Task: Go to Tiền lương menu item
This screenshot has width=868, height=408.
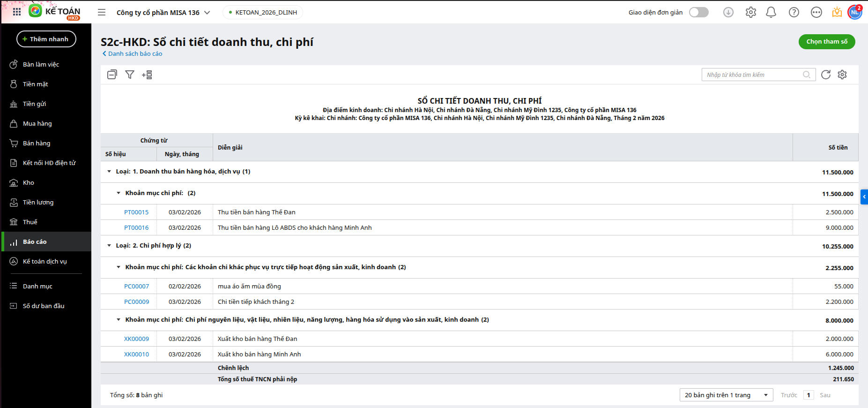Action: click(x=38, y=203)
